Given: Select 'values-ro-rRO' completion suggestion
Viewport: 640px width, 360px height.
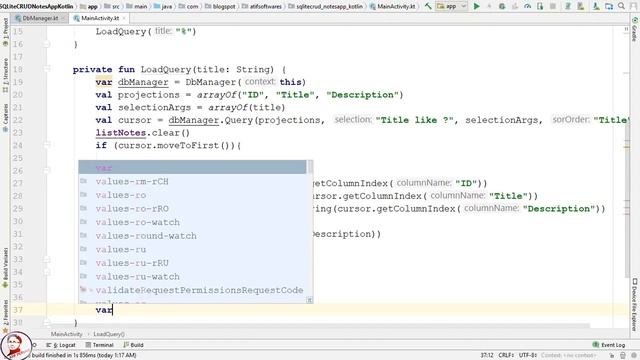Looking at the screenshot, I should [192, 209].
